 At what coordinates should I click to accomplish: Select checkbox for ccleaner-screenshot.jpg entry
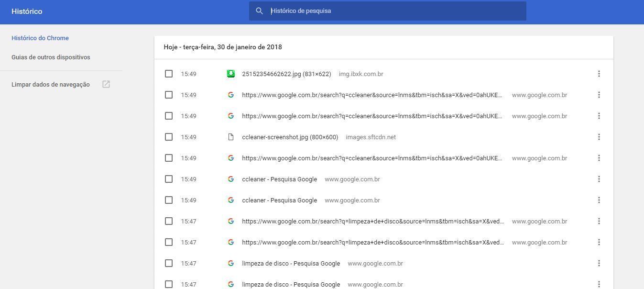pos(169,137)
